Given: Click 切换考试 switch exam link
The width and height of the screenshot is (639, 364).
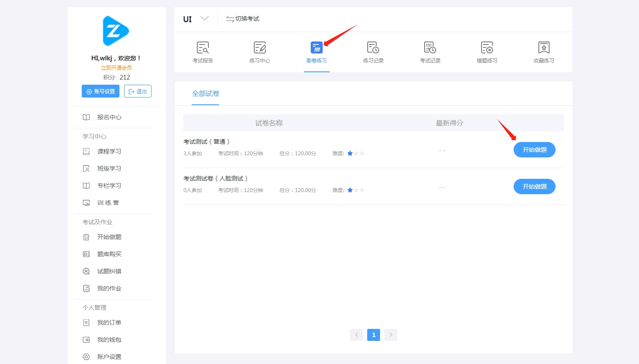Looking at the screenshot, I should pyautogui.click(x=243, y=19).
